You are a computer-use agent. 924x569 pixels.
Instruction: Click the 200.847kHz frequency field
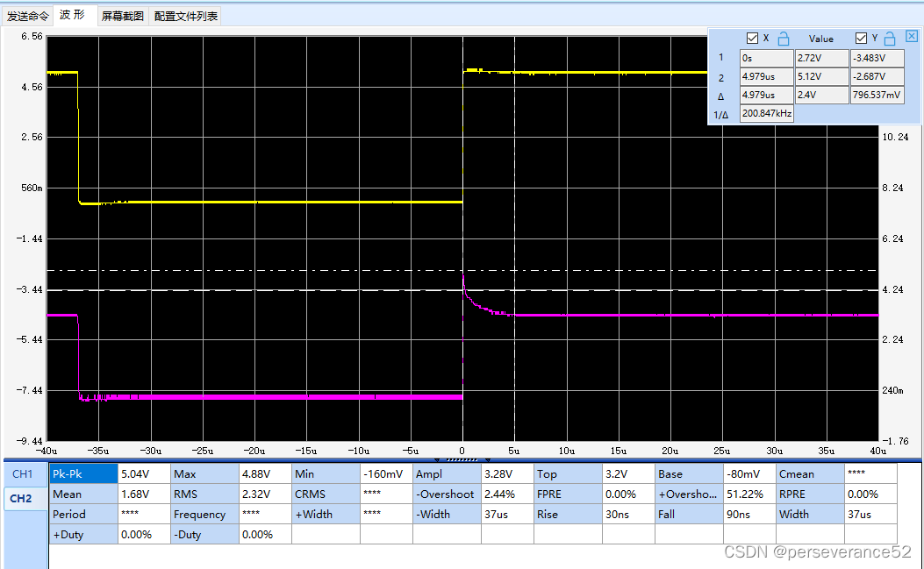[767, 113]
